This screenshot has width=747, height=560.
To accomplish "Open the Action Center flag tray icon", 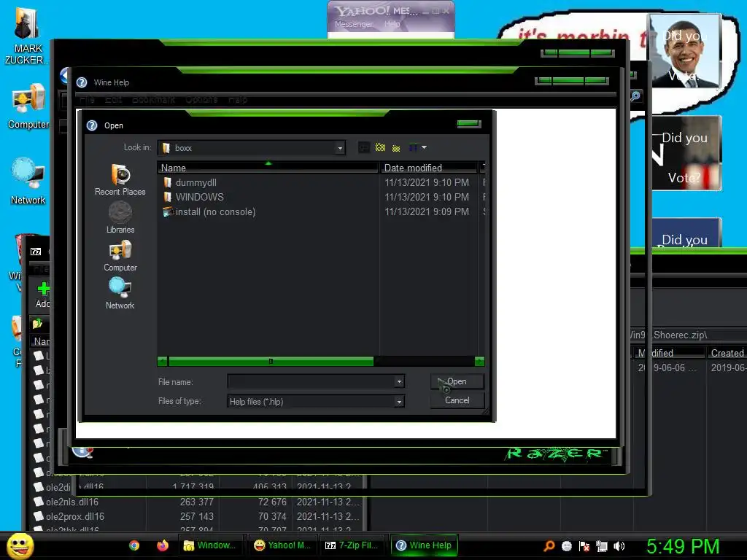I will pyautogui.click(x=584, y=546).
